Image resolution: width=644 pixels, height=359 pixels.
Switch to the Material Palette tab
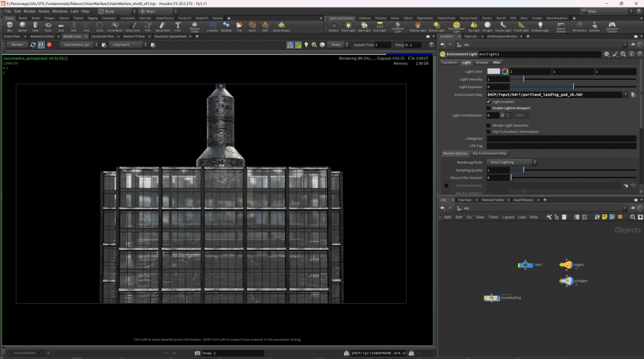pos(492,200)
